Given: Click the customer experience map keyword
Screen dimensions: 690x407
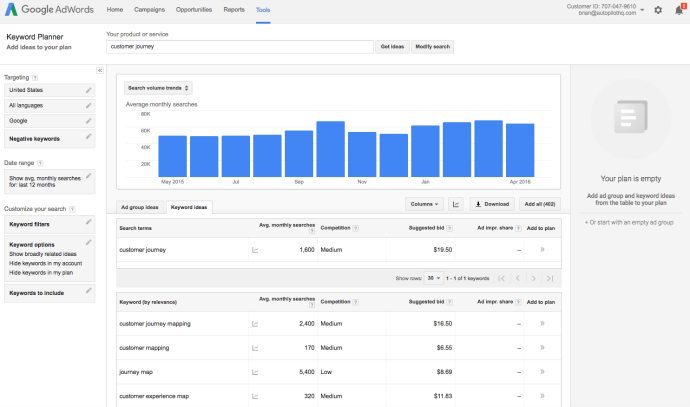Looking at the screenshot, I should (154, 396).
